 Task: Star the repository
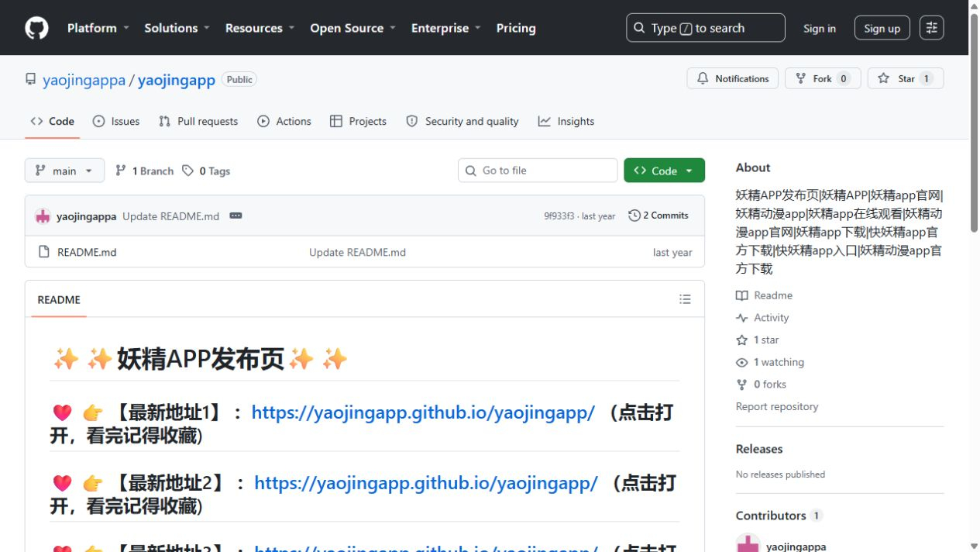[x=906, y=78]
